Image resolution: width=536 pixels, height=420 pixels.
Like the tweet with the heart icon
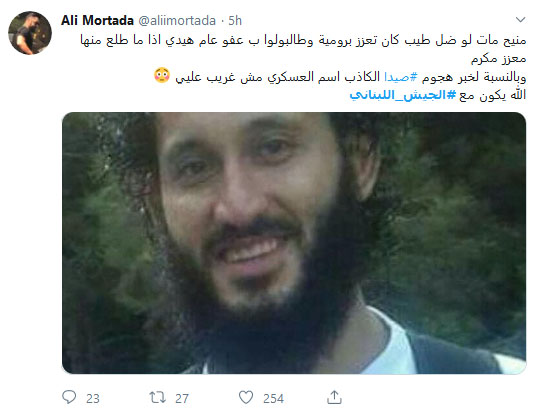246,397
